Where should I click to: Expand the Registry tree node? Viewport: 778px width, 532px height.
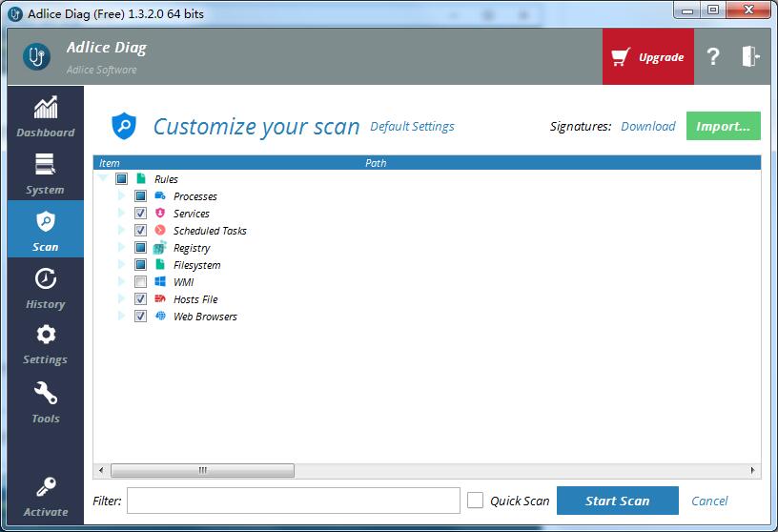point(122,248)
